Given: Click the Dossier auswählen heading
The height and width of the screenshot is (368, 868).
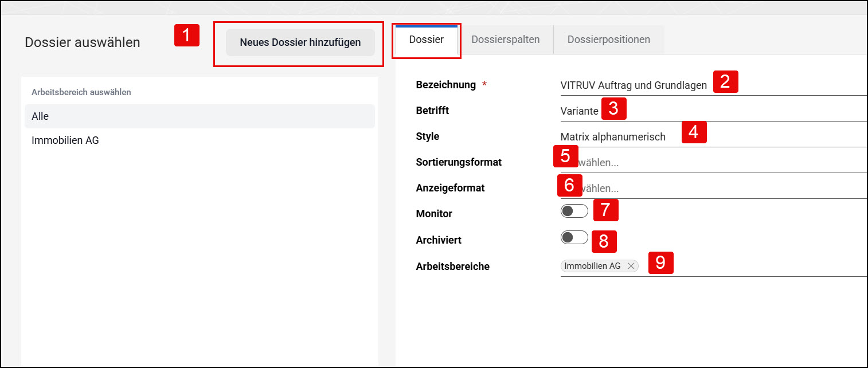Looking at the screenshot, I should click(x=83, y=42).
